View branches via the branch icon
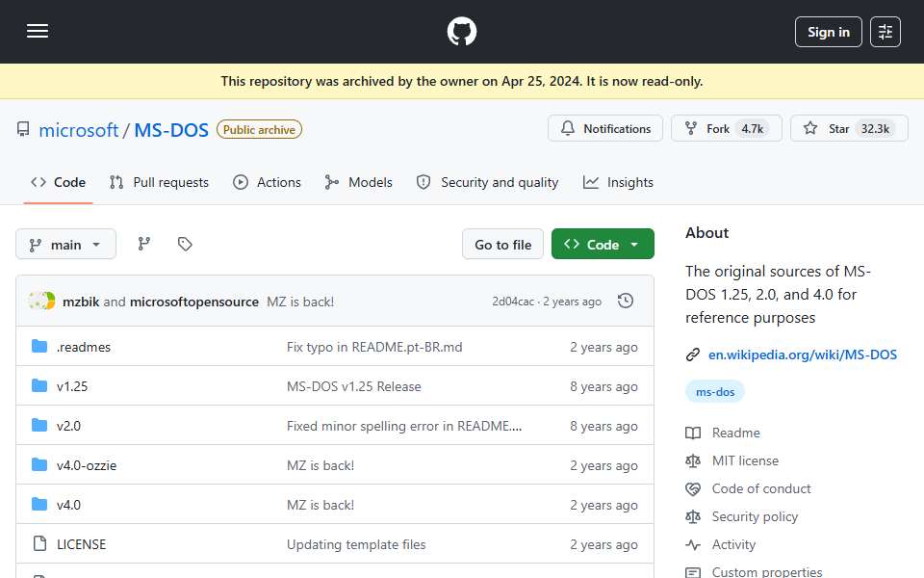The height and width of the screenshot is (578, 924). [x=143, y=244]
